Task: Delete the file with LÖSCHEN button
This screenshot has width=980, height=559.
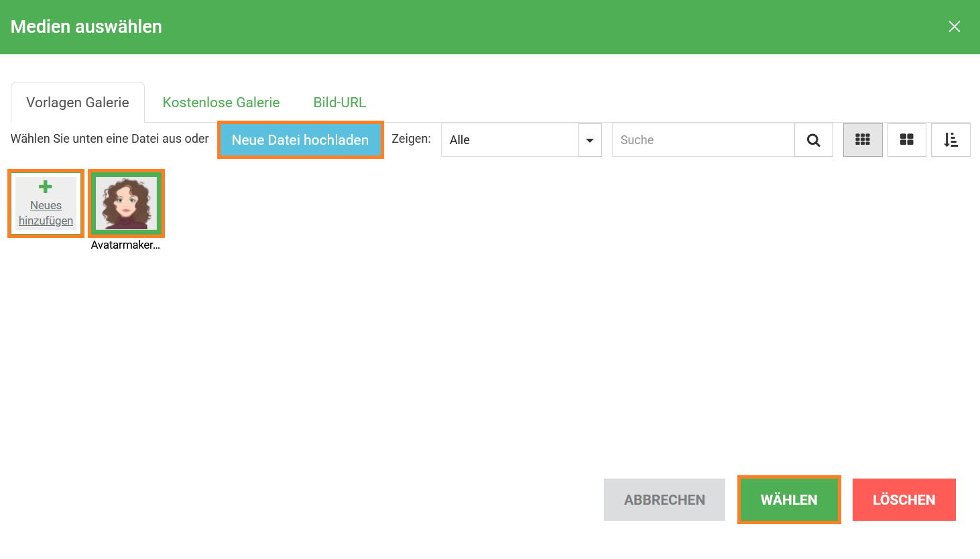Action: (x=904, y=500)
